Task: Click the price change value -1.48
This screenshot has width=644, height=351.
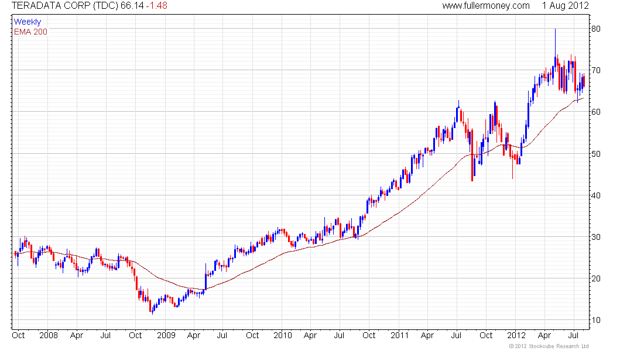Action: click(156, 6)
